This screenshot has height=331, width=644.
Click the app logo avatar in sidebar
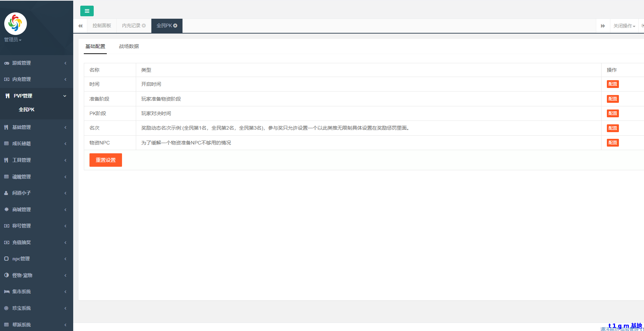[15, 24]
